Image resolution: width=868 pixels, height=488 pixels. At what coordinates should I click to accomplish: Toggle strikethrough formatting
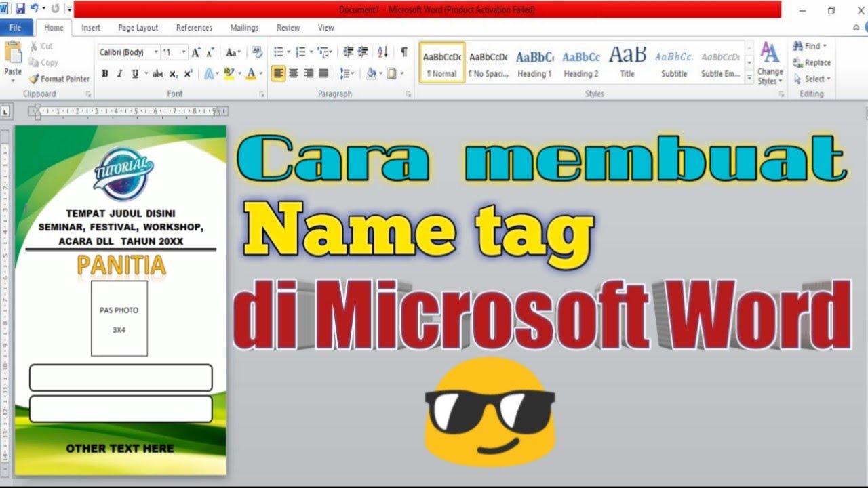click(158, 74)
